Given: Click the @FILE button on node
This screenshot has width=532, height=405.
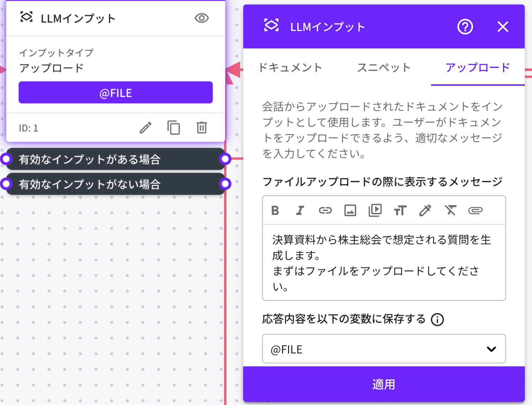Looking at the screenshot, I should pyautogui.click(x=116, y=93).
